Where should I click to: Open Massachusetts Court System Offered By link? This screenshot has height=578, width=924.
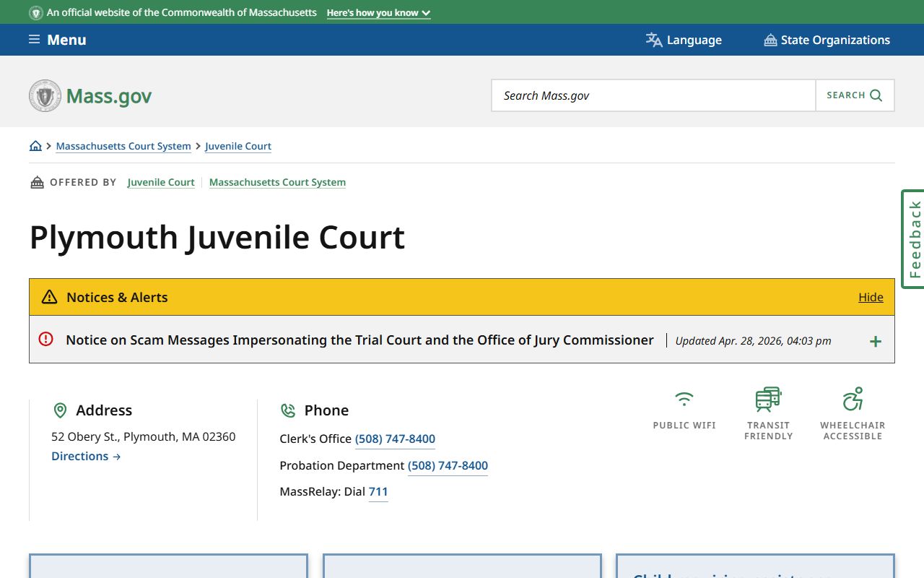(x=277, y=182)
